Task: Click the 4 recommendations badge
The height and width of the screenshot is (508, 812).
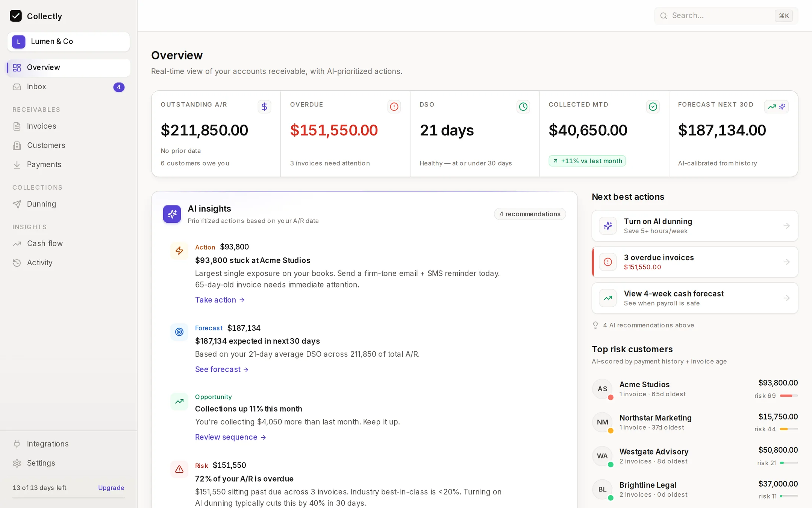Action: 530,214
